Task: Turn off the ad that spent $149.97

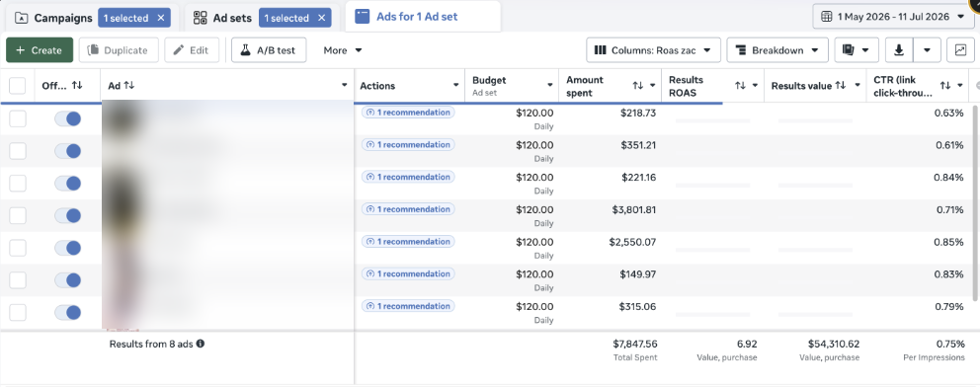Action: point(67,280)
